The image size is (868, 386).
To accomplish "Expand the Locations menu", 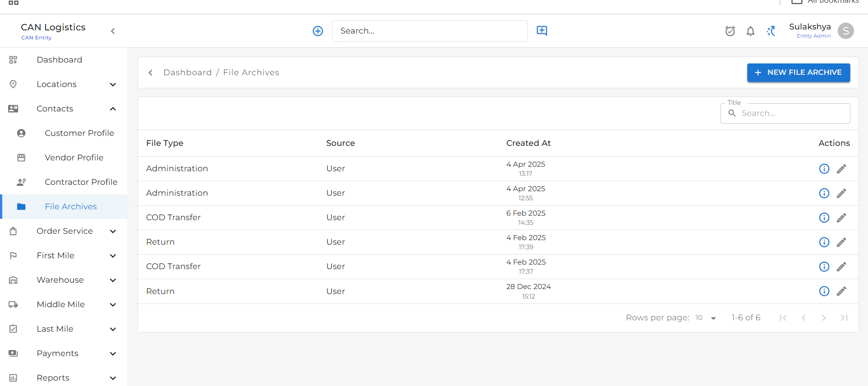I will click(113, 84).
